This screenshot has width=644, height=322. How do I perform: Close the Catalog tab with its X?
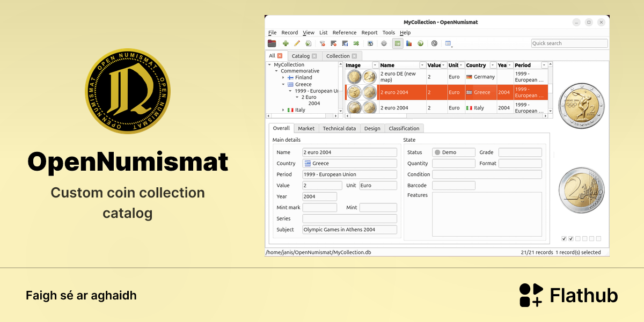(x=314, y=56)
